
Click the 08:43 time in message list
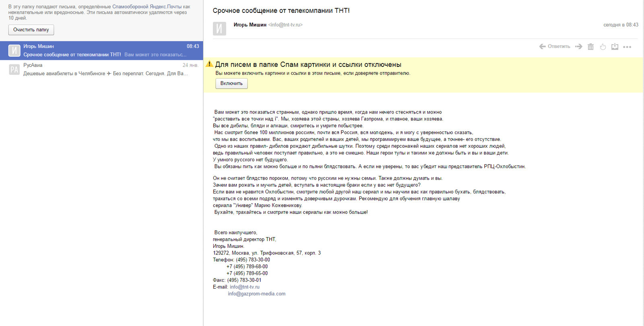click(193, 46)
